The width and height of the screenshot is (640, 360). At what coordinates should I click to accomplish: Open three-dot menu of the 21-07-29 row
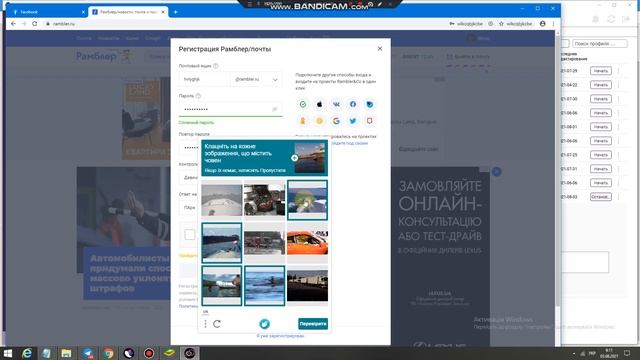[x=618, y=71]
